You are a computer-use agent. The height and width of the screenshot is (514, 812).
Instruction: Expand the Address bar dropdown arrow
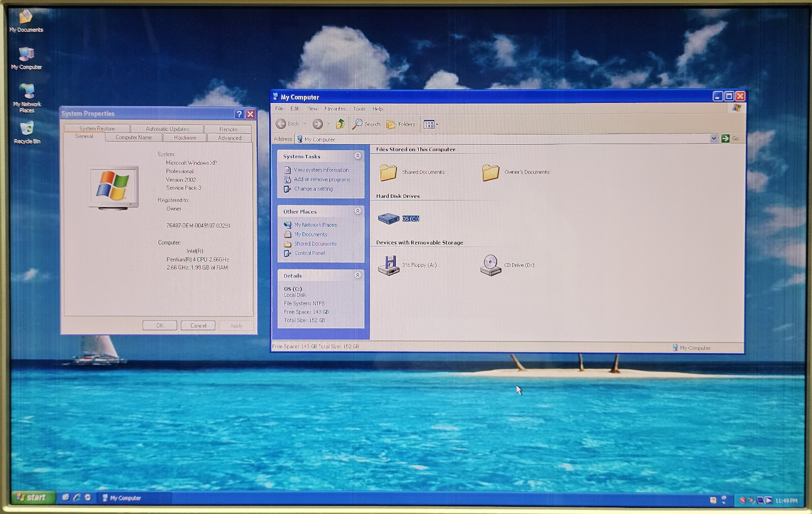pyautogui.click(x=714, y=139)
